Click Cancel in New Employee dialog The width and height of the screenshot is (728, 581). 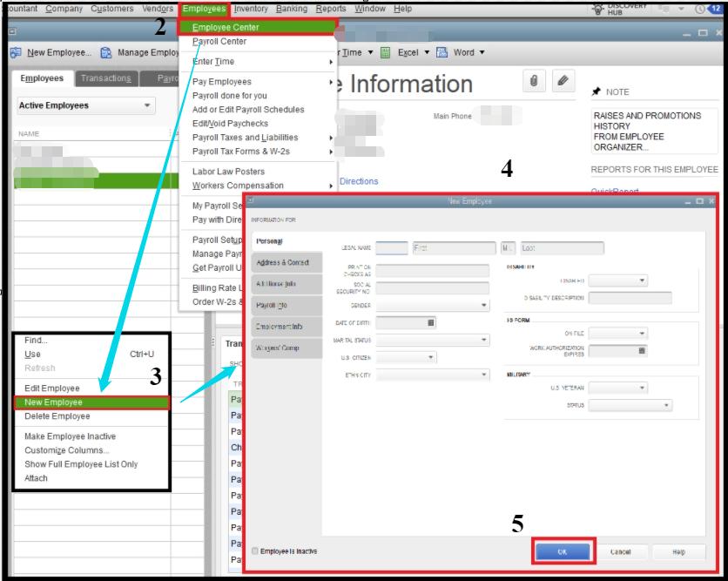pyautogui.click(x=620, y=551)
